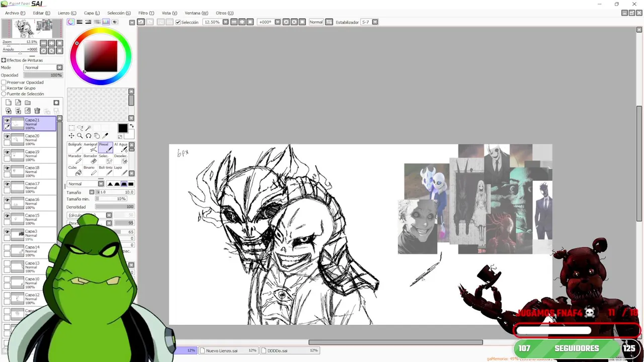
Task: Open the Lienzo menu
Action: pos(67,13)
